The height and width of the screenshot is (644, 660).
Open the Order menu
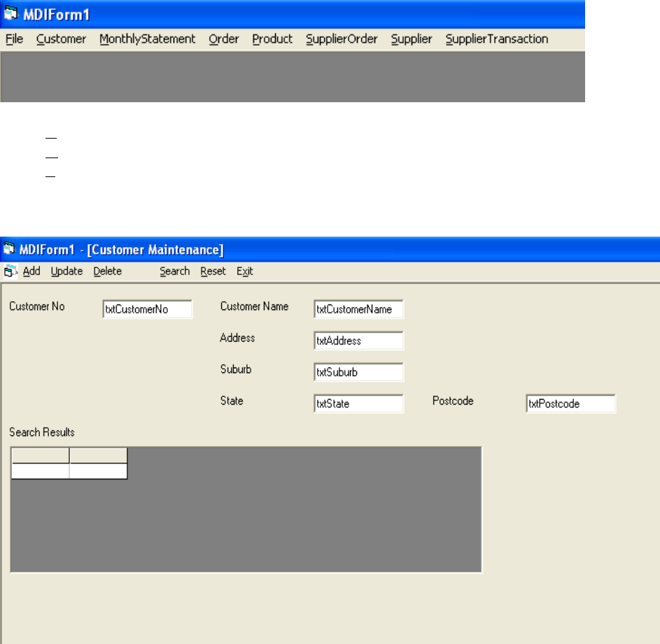pos(223,39)
